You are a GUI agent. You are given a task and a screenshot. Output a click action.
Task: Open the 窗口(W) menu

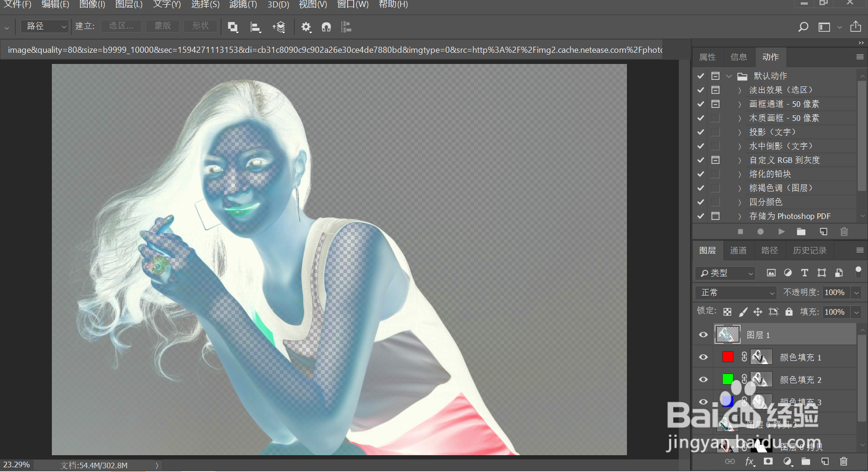(353, 4)
